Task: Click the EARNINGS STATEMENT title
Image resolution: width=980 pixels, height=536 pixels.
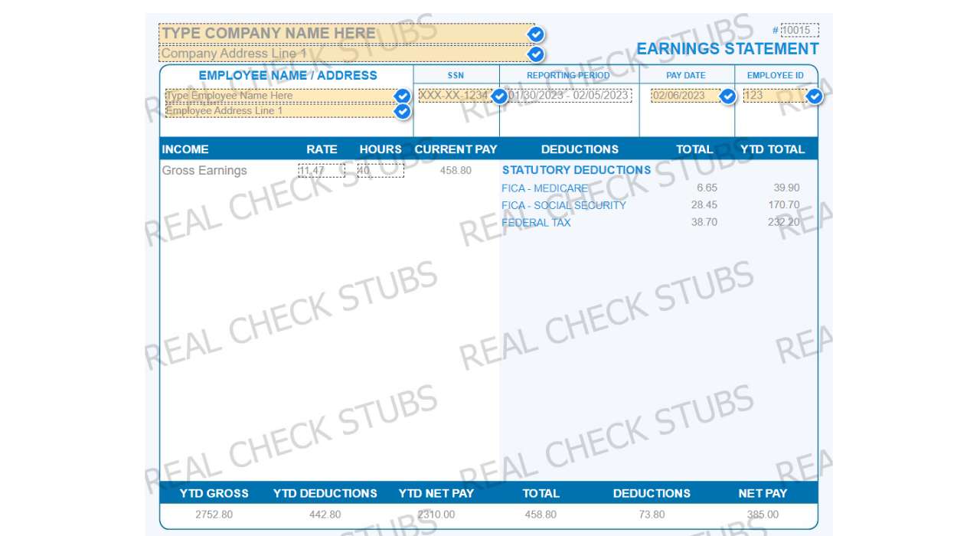Action: tap(727, 48)
